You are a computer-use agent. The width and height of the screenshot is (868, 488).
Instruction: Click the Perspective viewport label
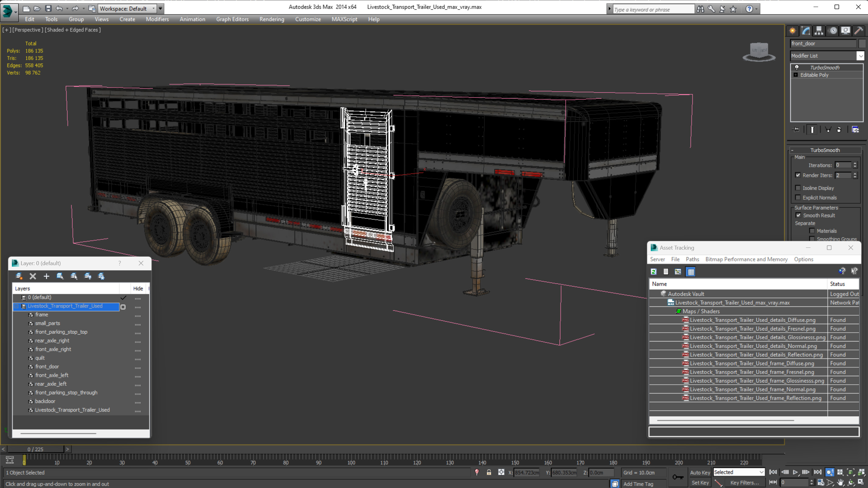tap(28, 29)
